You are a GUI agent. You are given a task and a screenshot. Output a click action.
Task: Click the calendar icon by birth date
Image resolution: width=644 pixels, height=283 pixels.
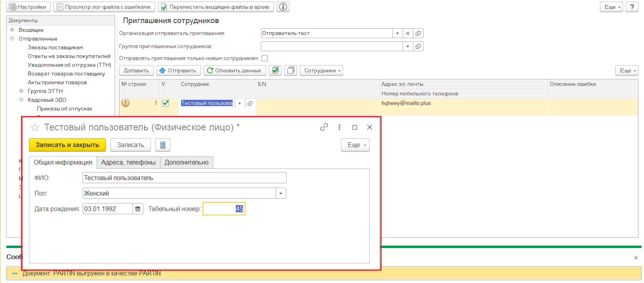pos(138,209)
